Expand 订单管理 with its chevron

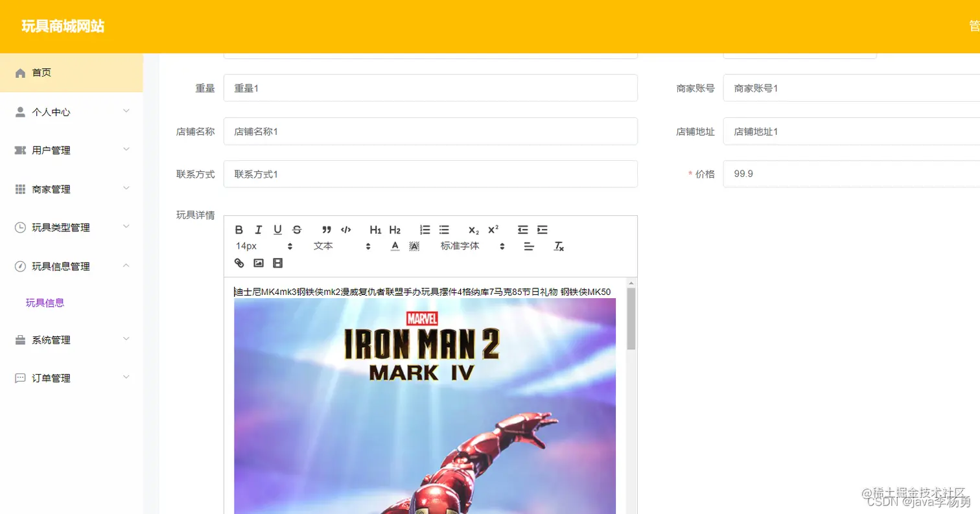[126, 377]
